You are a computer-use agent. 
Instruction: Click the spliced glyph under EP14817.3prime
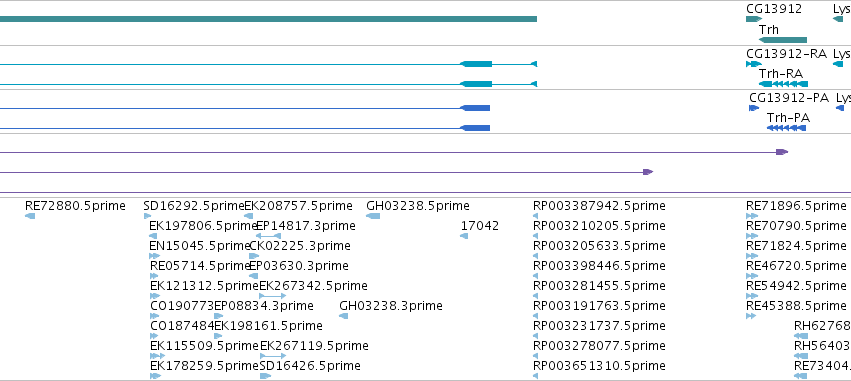[x=268, y=236]
